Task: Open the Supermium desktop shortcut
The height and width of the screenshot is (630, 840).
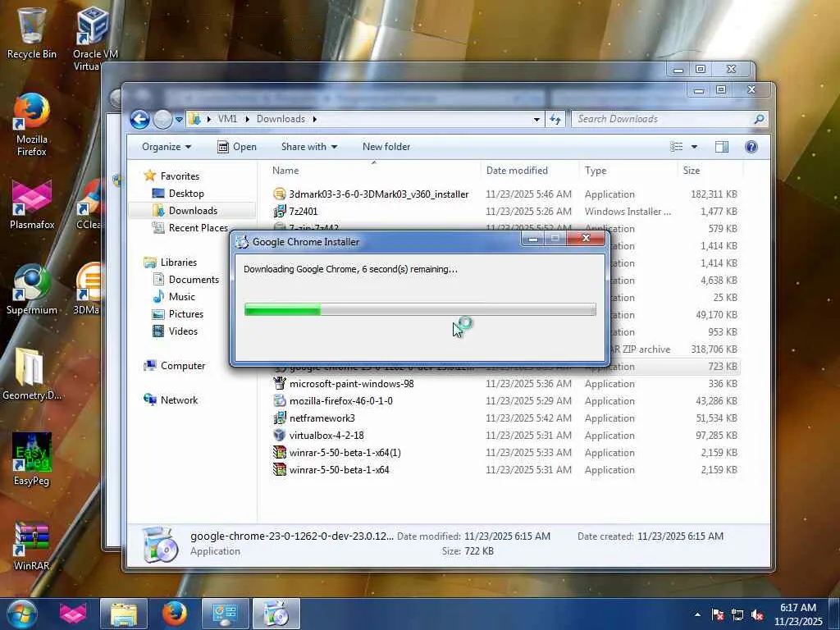Action: (x=32, y=290)
